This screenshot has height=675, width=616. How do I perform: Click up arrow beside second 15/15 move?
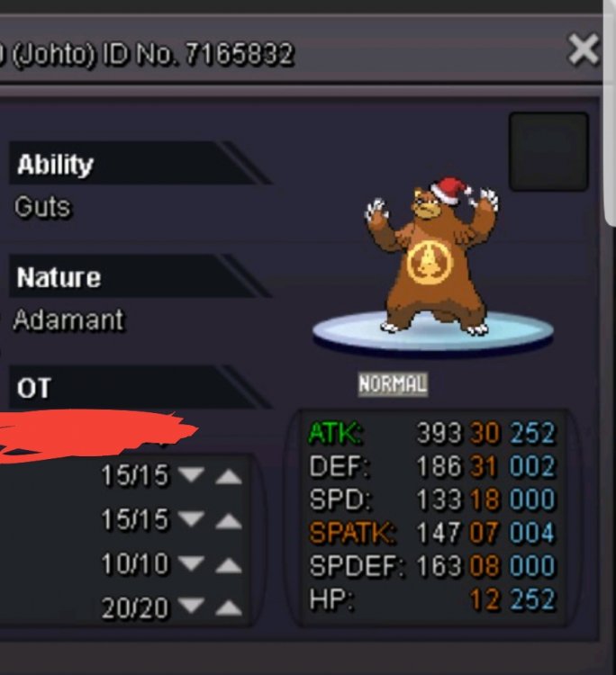(x=229, y=521)
